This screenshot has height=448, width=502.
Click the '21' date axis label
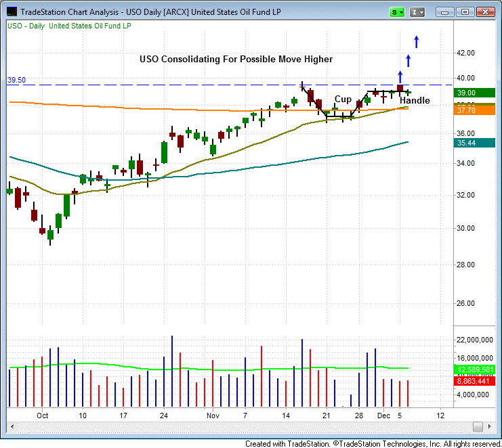point(327,416)
